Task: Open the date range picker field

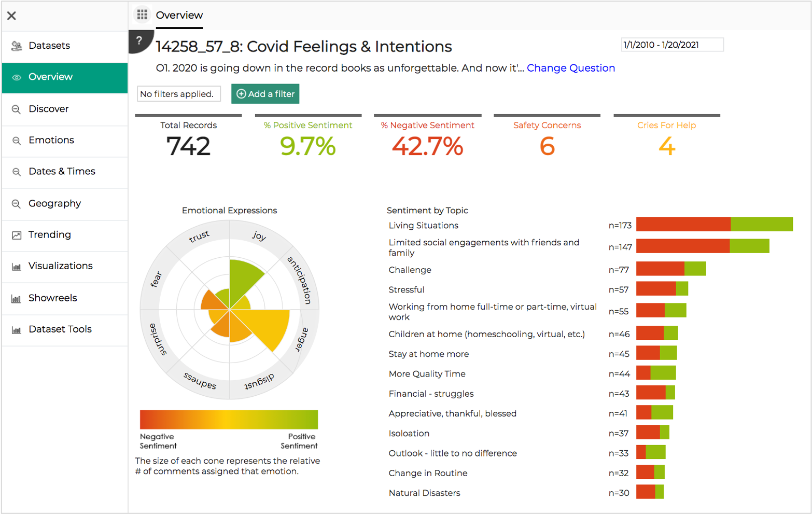Action: point(672,45)
